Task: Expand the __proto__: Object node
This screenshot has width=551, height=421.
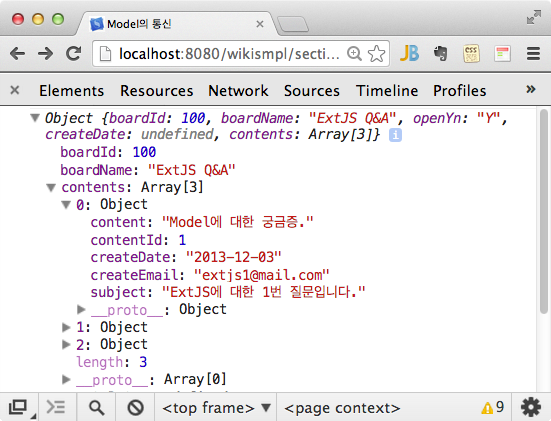Action: (x=81, y=309)
